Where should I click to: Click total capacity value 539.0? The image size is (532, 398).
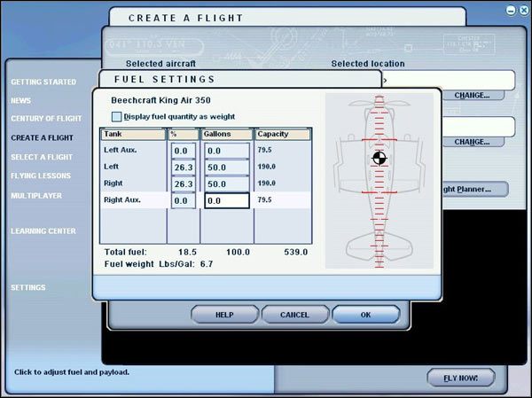[x=296, y=252]
